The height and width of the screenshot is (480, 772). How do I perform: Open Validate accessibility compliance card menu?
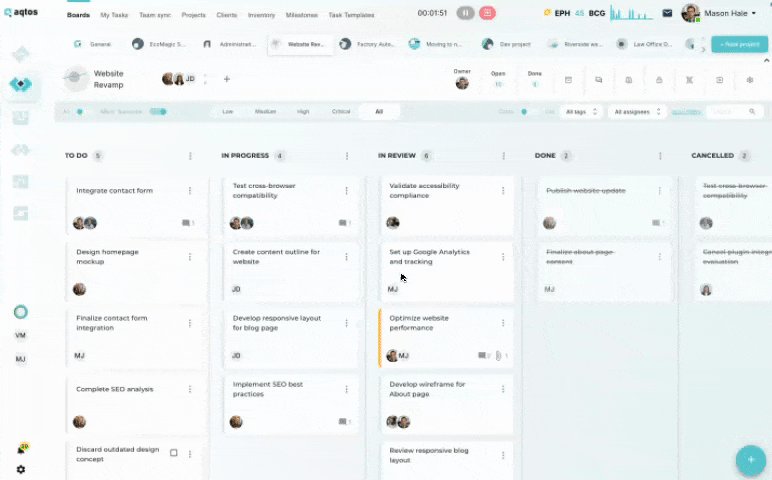503,191
